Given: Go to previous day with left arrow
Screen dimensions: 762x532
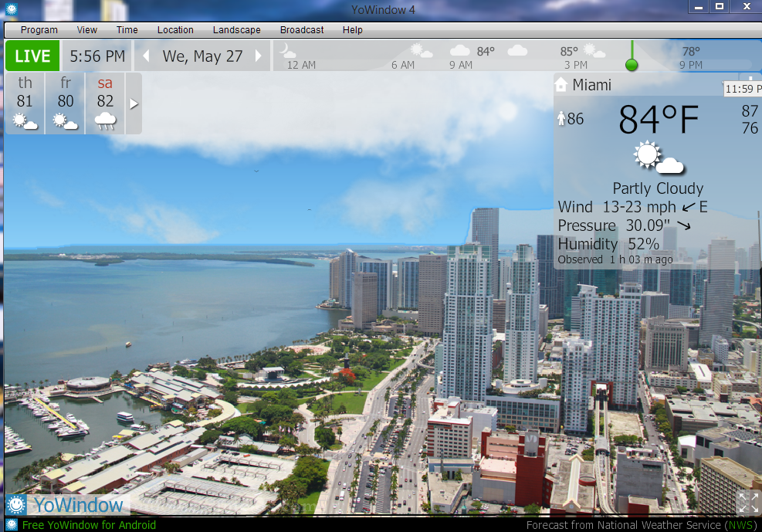Looking at the screenshot, I should pyautogui.click(x=146, y=56).
